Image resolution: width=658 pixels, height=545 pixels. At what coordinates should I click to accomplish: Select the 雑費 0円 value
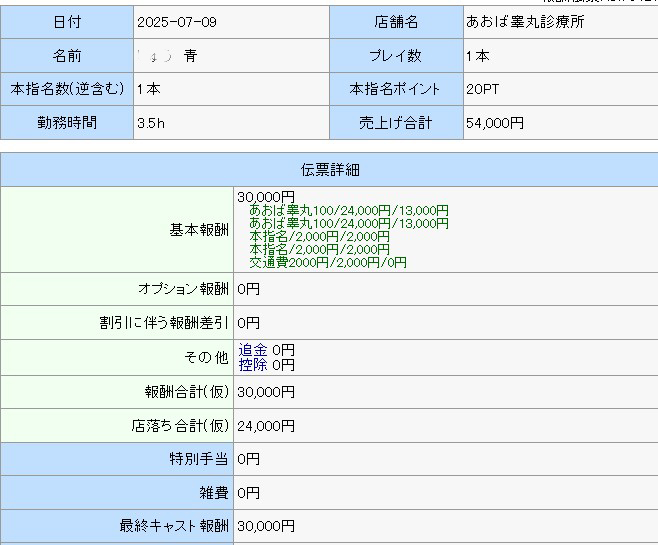248,493
